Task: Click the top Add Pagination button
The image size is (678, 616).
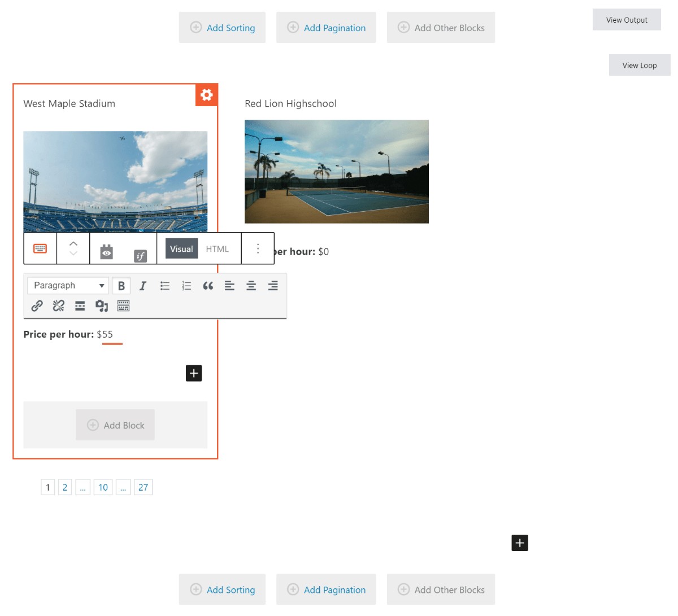Action: click(326, 28)
